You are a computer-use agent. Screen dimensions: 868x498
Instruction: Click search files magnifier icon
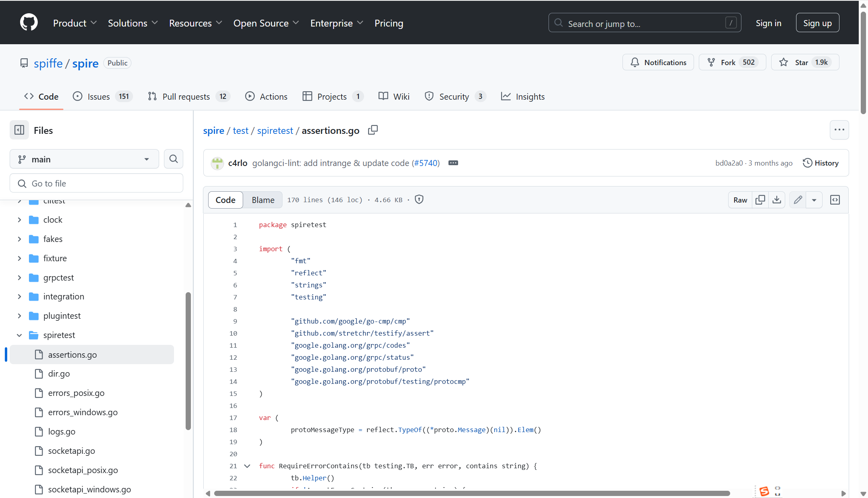coord(173,159)
